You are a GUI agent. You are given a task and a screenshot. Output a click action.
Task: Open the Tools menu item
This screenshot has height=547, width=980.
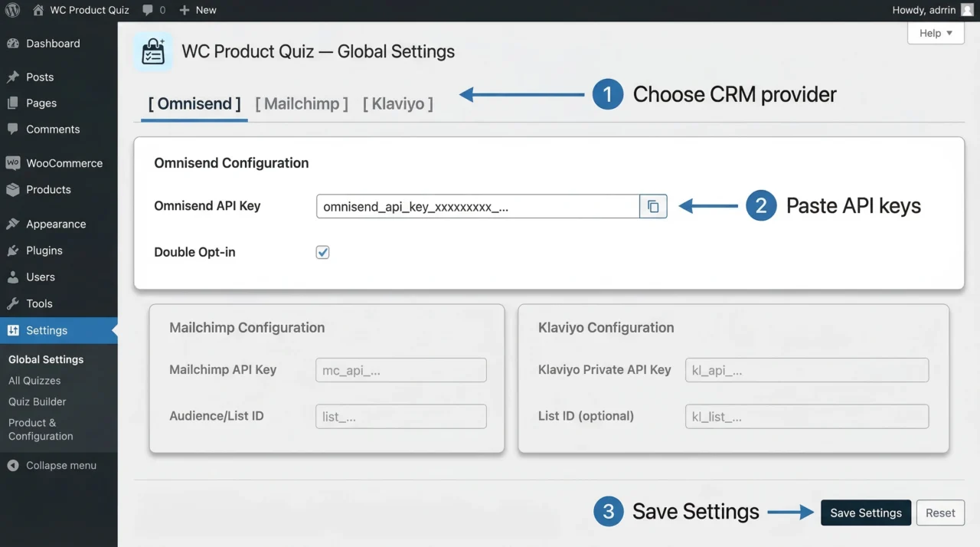[x=39, y=303]
